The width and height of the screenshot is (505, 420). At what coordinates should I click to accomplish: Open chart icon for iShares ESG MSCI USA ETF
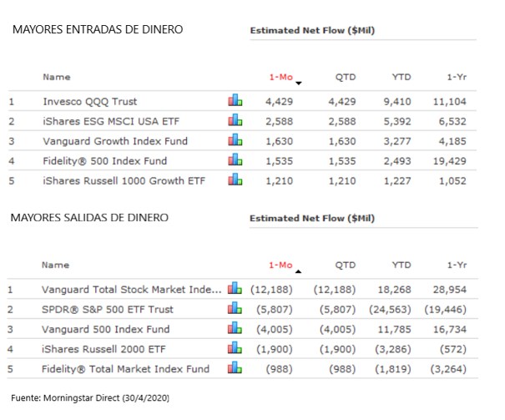tap(235, 121)
